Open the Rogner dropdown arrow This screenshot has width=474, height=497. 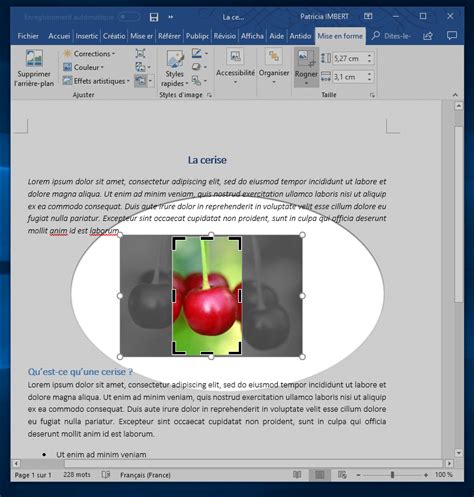(x=306, y=83)
